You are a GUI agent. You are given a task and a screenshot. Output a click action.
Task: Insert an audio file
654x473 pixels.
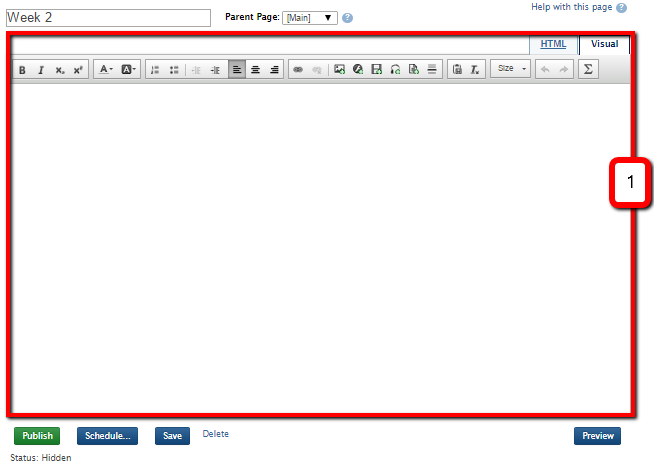[395, 69]
